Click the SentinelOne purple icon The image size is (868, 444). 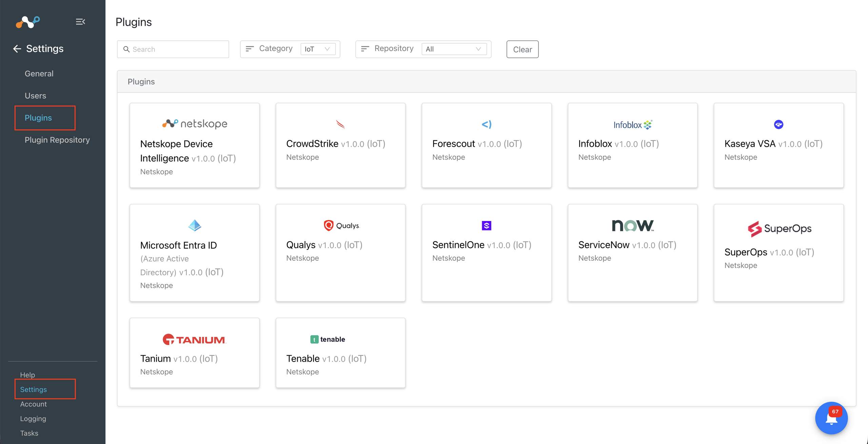[x=487, y=225]
